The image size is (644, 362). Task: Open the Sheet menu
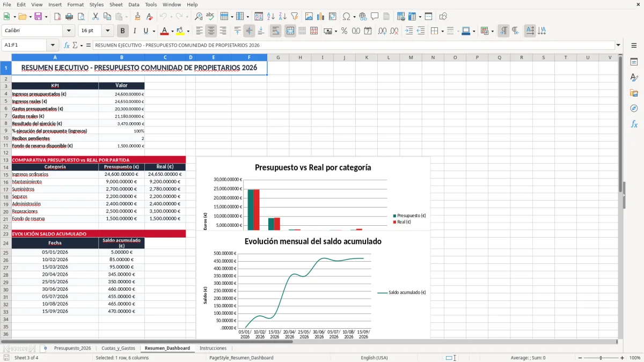[116, 4]
